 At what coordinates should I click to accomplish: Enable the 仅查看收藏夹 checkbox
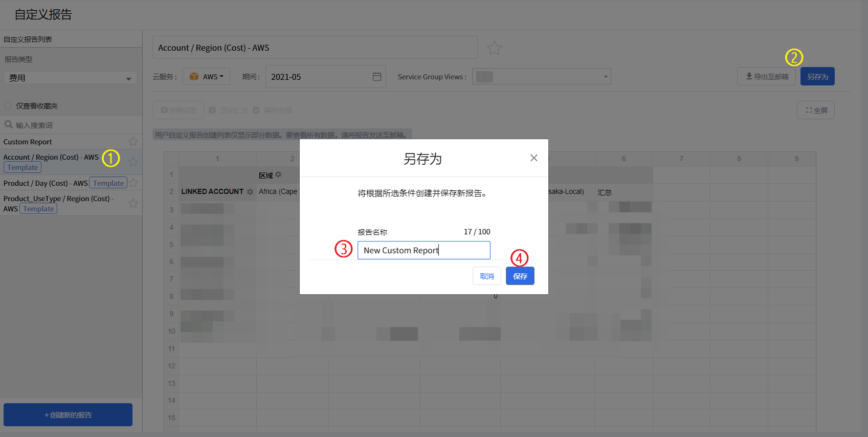coord(8,106)
